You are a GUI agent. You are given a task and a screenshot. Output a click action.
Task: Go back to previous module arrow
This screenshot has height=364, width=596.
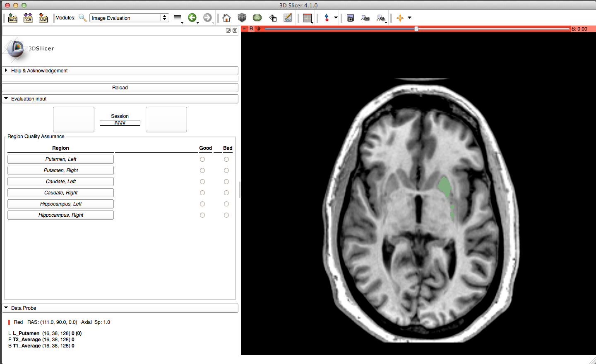click(192, 17)
